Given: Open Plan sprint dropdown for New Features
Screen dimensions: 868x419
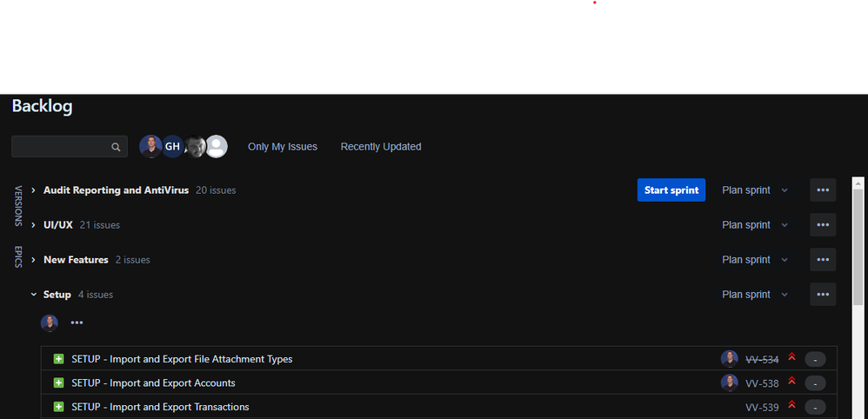Looking at the screenshot, I should pyautogui.click(x=755, y=260).
